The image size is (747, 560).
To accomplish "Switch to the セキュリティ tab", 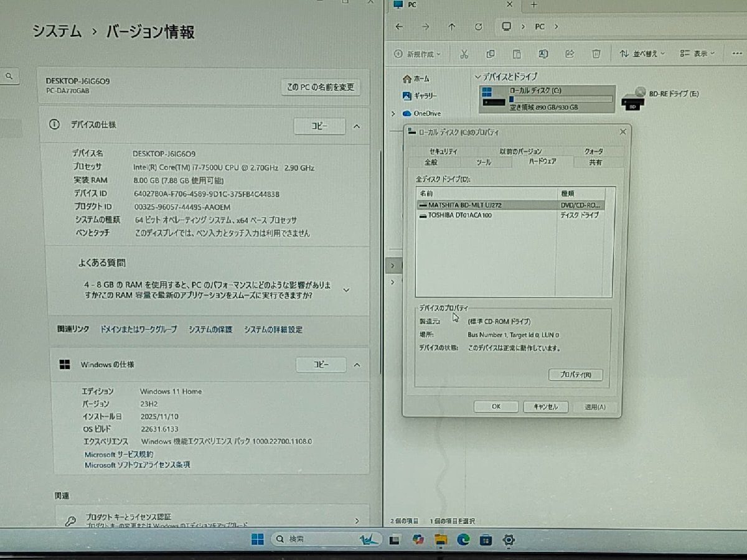I will pyautogui.click(x=444, y=151).
